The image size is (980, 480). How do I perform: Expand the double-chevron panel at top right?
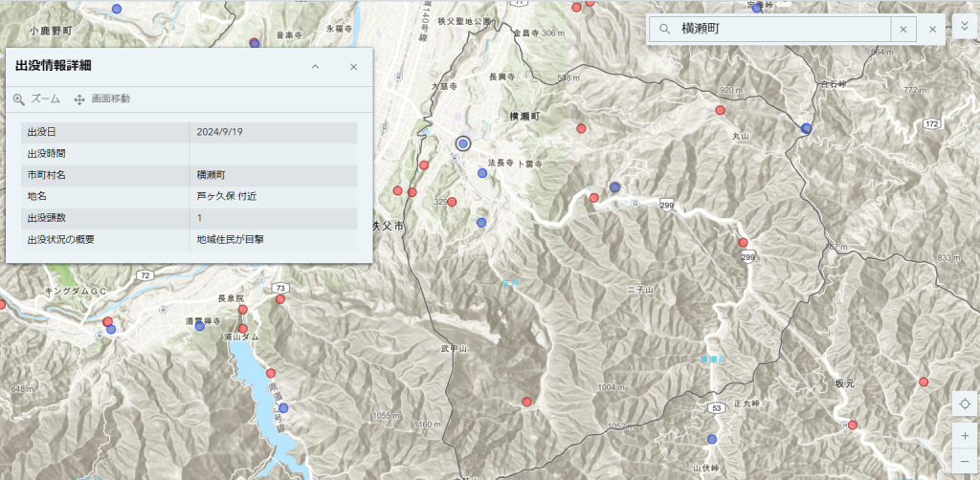pyautogui.click(x=965, y=26)
